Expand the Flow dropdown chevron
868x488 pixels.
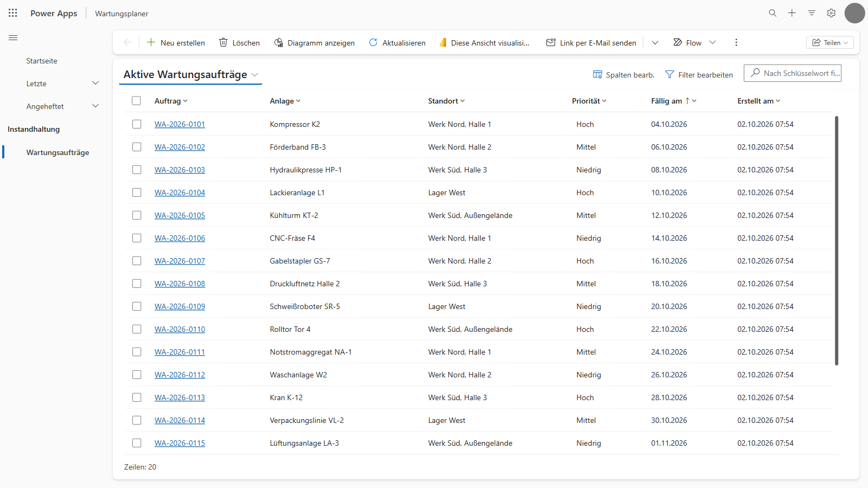tap(712, 42)
